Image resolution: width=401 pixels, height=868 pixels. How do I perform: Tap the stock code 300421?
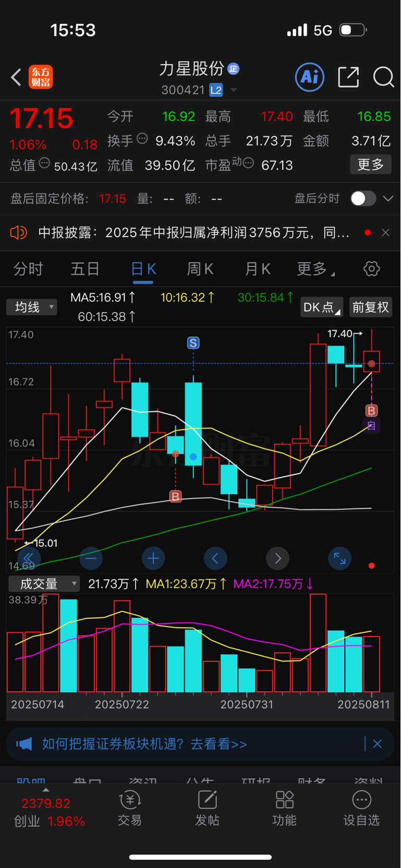pos(183,90)
